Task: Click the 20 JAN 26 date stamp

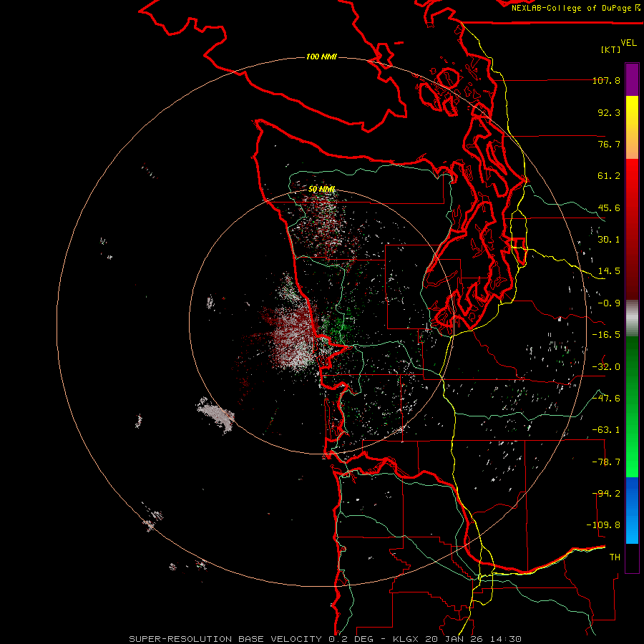Action: [454, 639]
